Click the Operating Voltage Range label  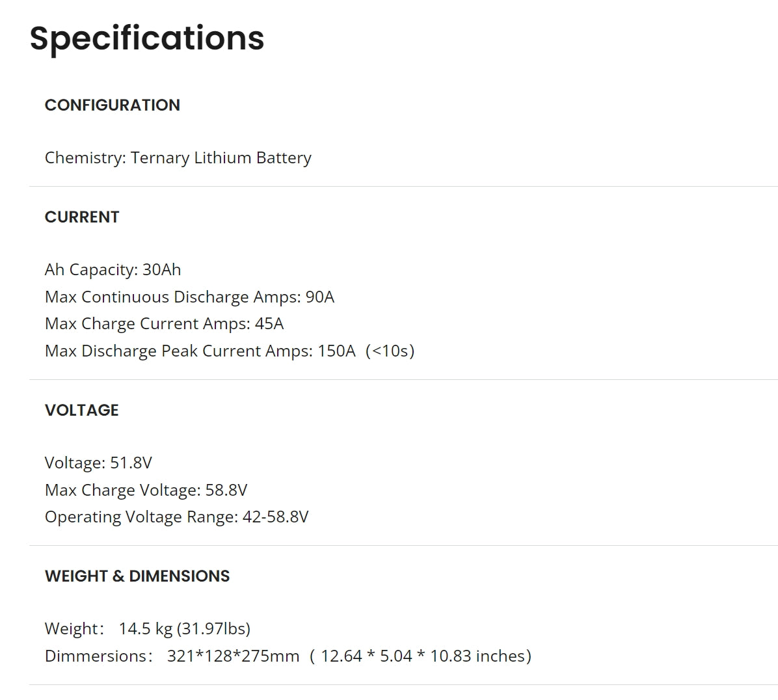point(141,517)
